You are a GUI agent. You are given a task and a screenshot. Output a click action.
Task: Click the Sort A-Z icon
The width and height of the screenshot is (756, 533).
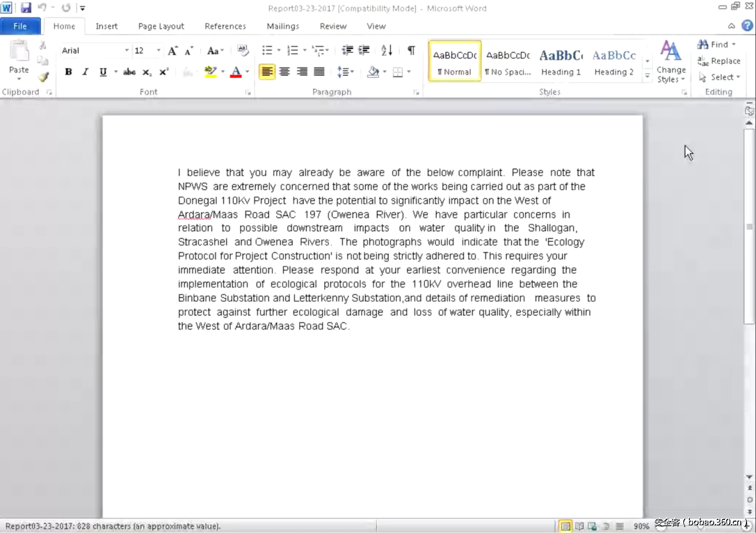[x=387, y=51]
